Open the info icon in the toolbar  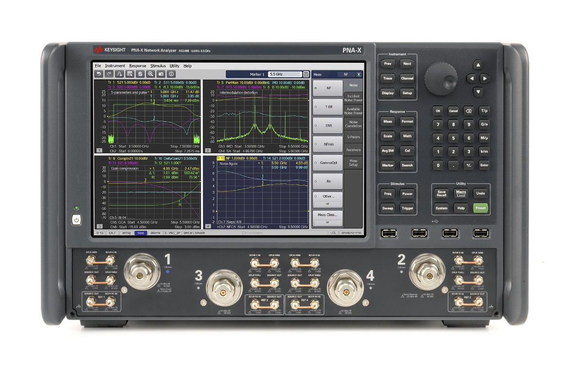click(172, 74)
